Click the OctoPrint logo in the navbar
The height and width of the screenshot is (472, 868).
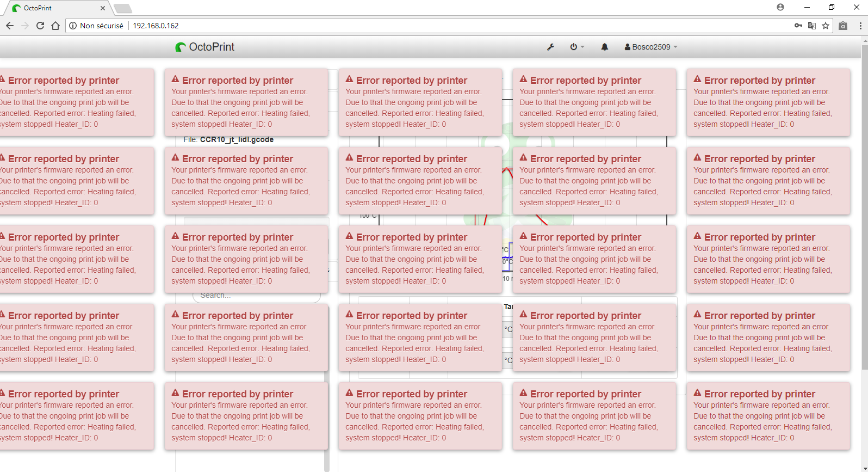point(205,47)
